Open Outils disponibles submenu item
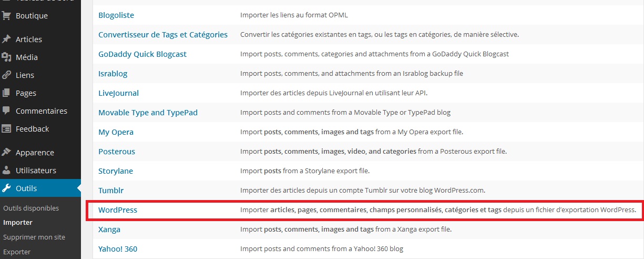 click(31, 208)
